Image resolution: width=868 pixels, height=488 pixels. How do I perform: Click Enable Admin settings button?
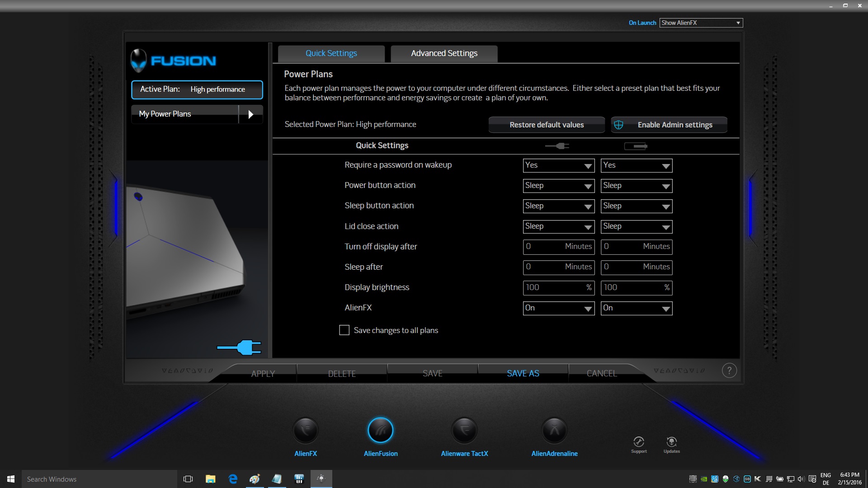coord(669,125)
